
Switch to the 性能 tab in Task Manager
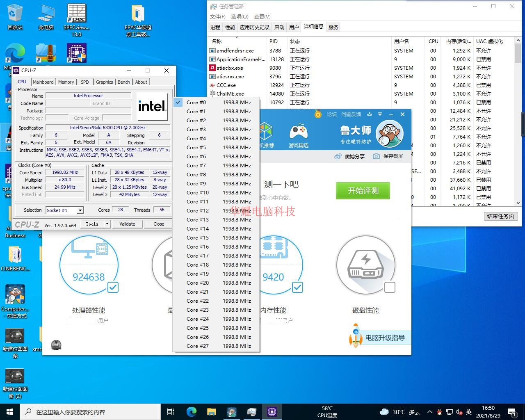(230, 27)
